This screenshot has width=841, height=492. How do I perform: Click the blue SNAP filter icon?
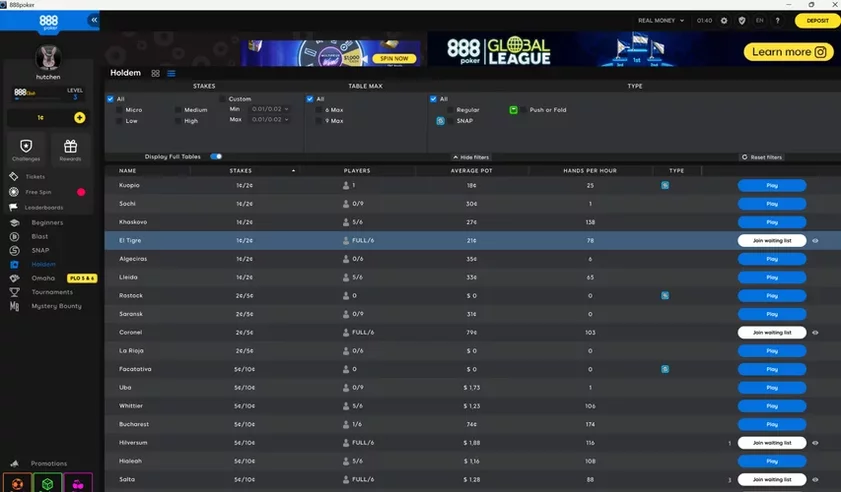coord(440,121)
